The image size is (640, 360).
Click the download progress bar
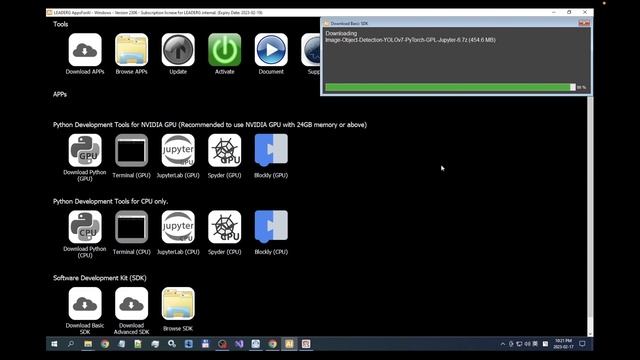[x=450, y=87]
